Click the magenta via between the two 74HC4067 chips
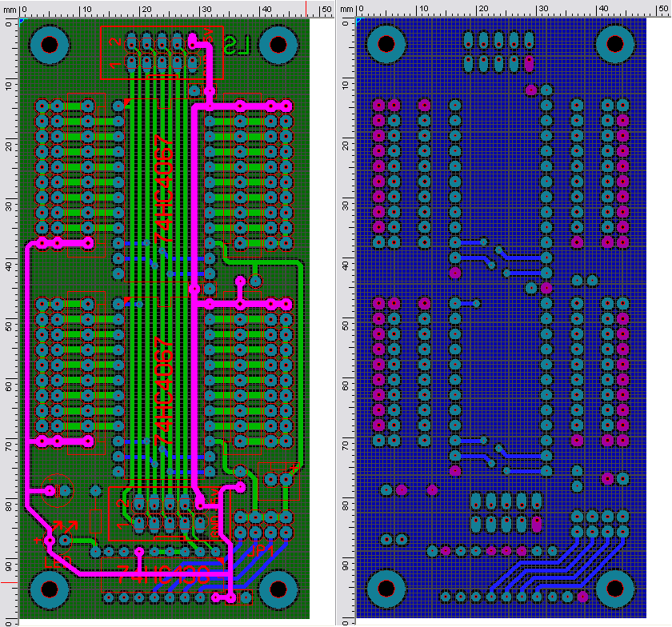This screenshot has width=672, height=627. [x=194, y=289]
